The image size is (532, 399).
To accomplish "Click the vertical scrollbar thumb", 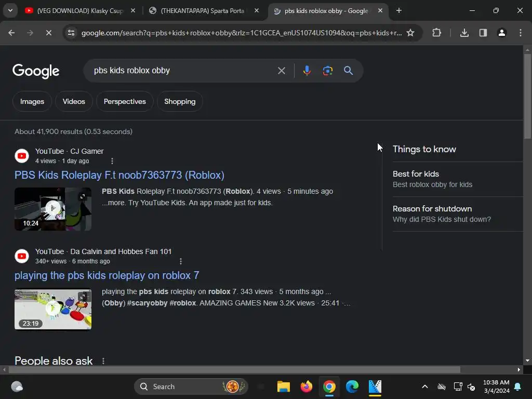I will 527,96.
